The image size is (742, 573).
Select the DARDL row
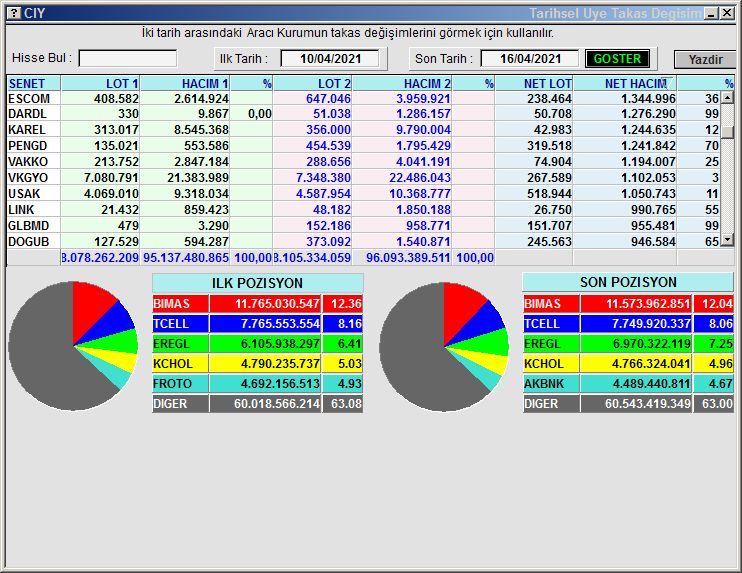[363, 114]
